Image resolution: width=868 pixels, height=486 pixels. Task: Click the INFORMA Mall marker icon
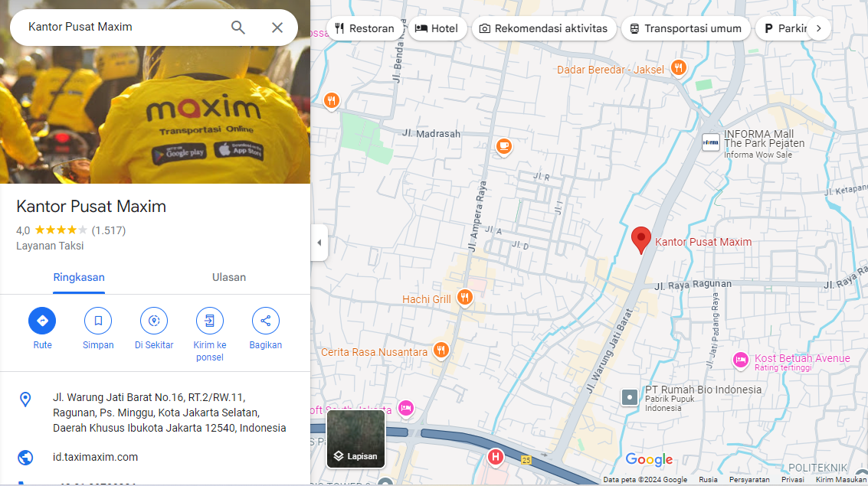[x=711, y=142]
